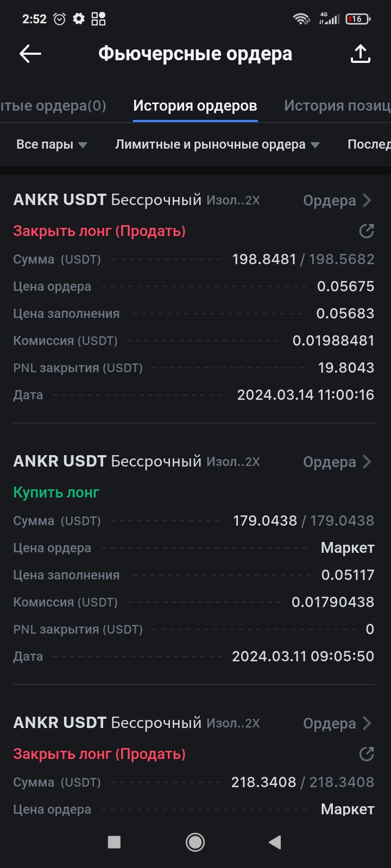Viewport: 391px width, 868px height.
Task: Tap the export upload icon in header
Action: [361, 54]
